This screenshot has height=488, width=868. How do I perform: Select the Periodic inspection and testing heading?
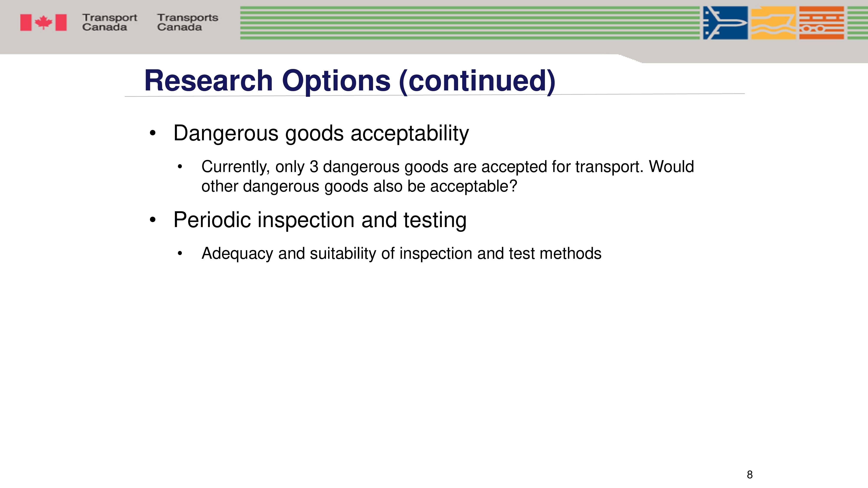pos(320,220)
